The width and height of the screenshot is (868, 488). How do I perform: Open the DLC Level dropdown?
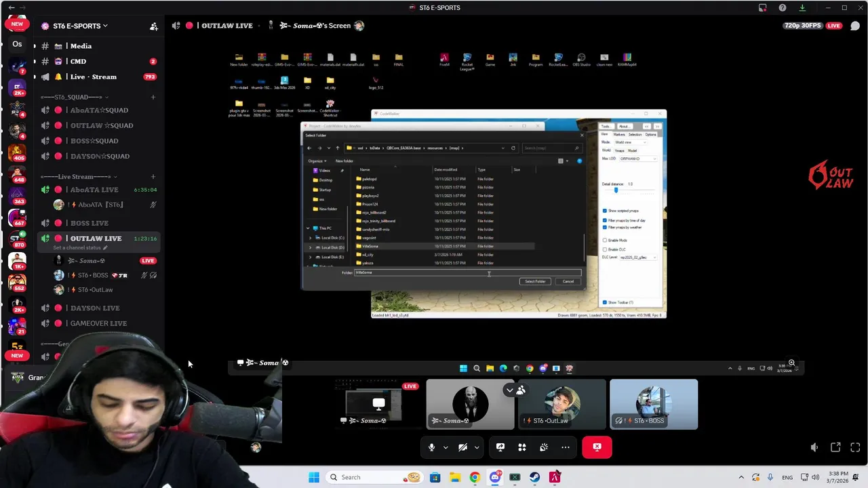[x=638, y=258]
